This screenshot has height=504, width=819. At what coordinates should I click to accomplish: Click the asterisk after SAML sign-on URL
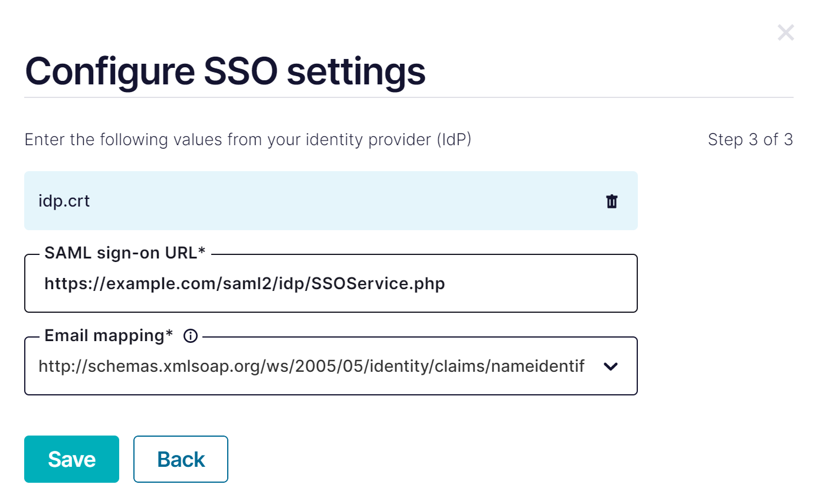(x=202, y=252)
